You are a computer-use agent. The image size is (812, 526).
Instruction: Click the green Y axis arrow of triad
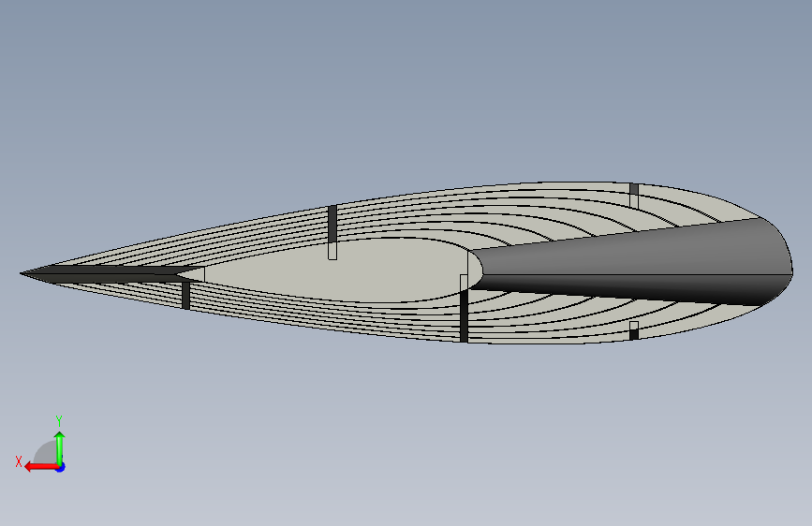[60, 448]
